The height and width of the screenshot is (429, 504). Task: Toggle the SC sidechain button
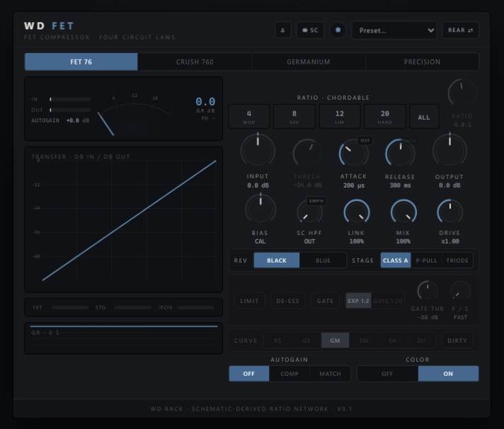tap(310, 30)
